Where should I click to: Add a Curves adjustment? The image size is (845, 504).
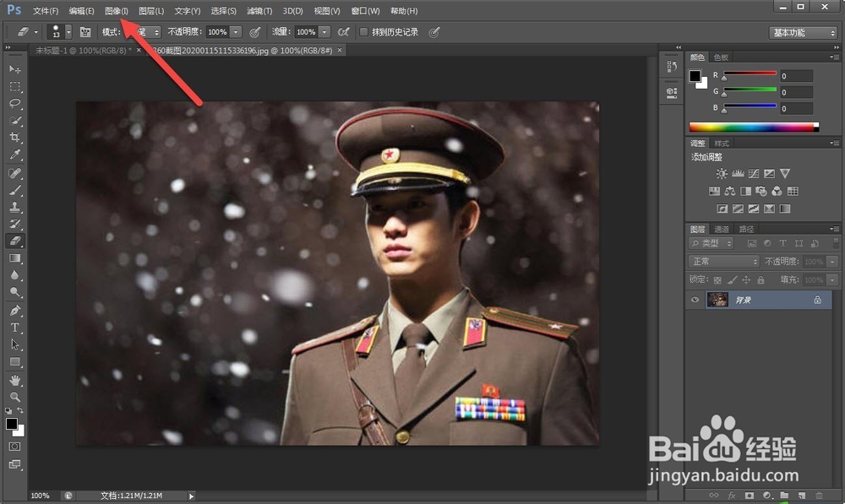click(x=754, y=173)
